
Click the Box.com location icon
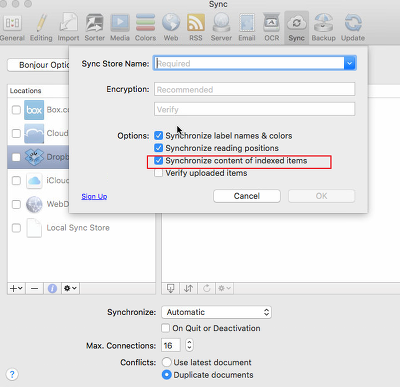click(x=34, y=110)
